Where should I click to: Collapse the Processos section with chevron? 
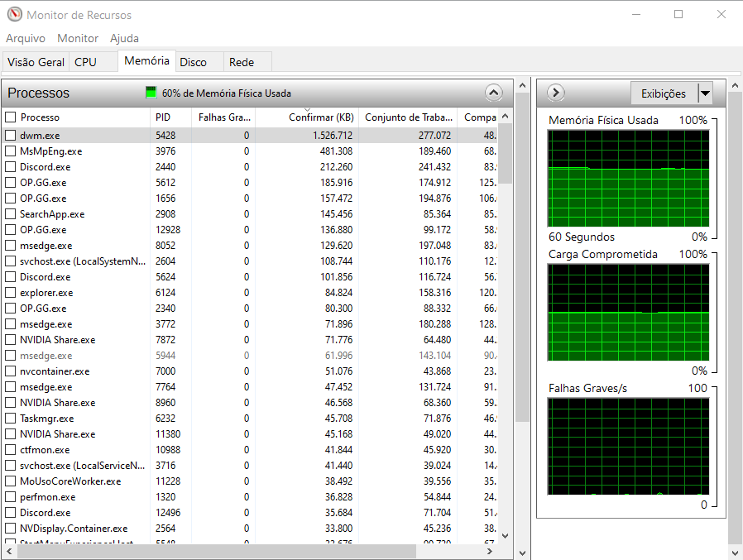coord(493,93)
